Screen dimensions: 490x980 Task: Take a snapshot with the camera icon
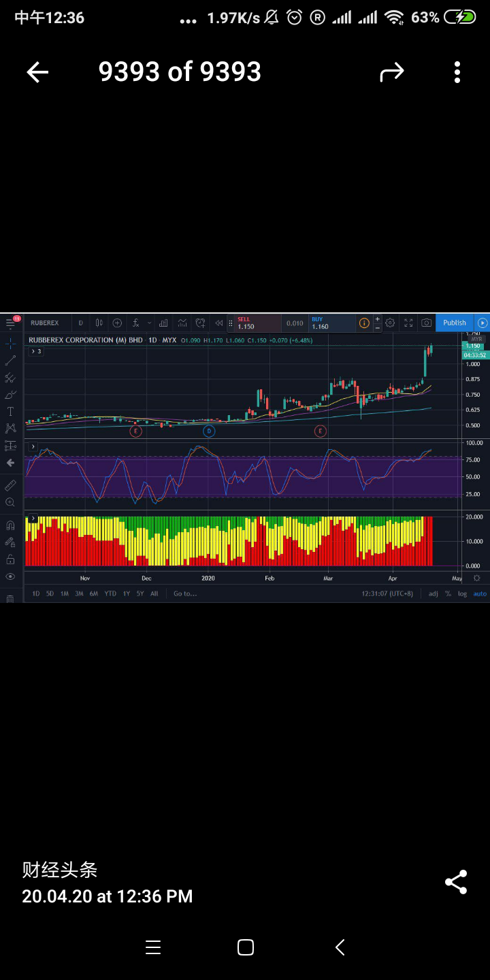426,323
